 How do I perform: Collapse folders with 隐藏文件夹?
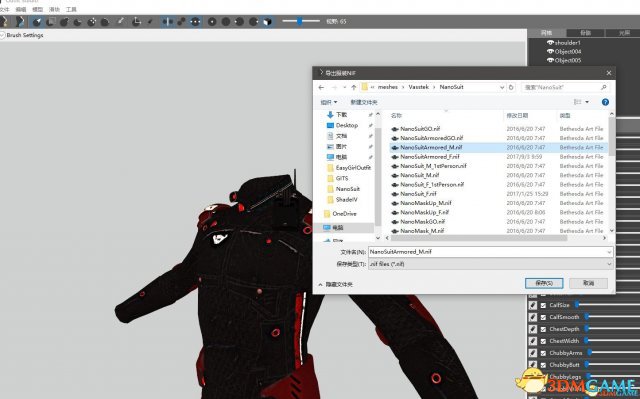[335, 284]
